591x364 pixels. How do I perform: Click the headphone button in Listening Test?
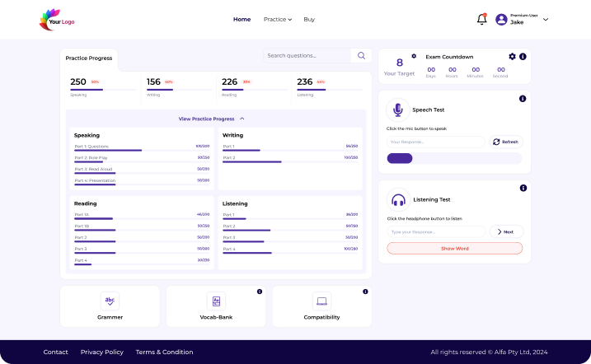coord(398,199)
